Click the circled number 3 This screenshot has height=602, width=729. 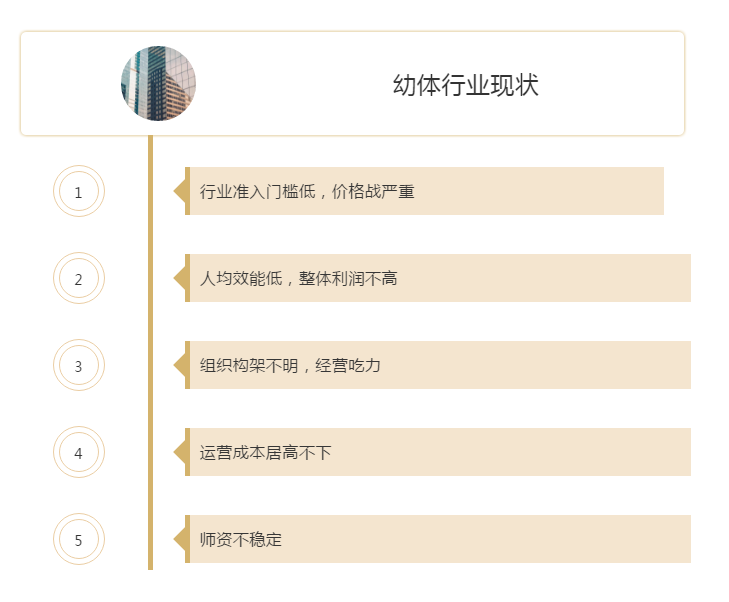79,366
